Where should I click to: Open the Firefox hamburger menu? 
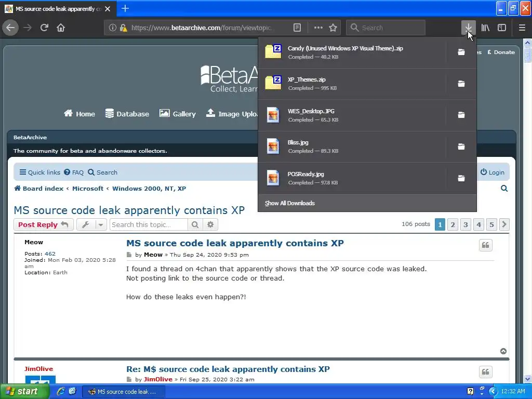coord(522,28)
